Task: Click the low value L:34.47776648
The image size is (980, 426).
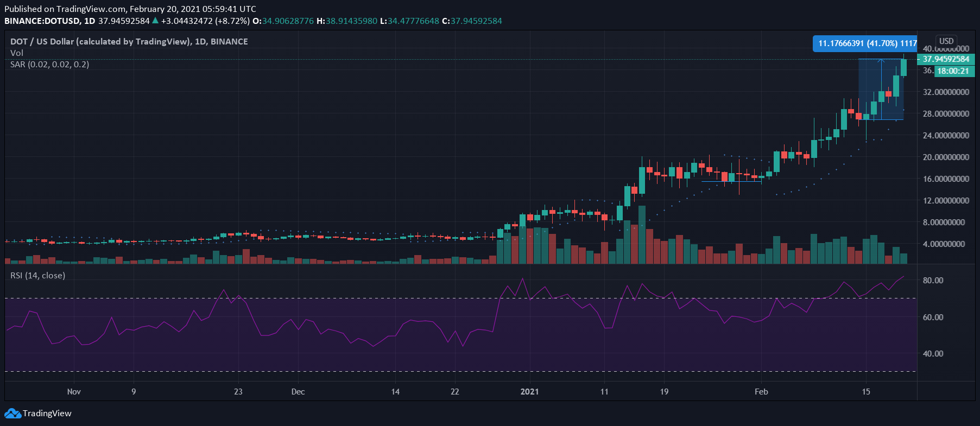Action: coord(409,21)
